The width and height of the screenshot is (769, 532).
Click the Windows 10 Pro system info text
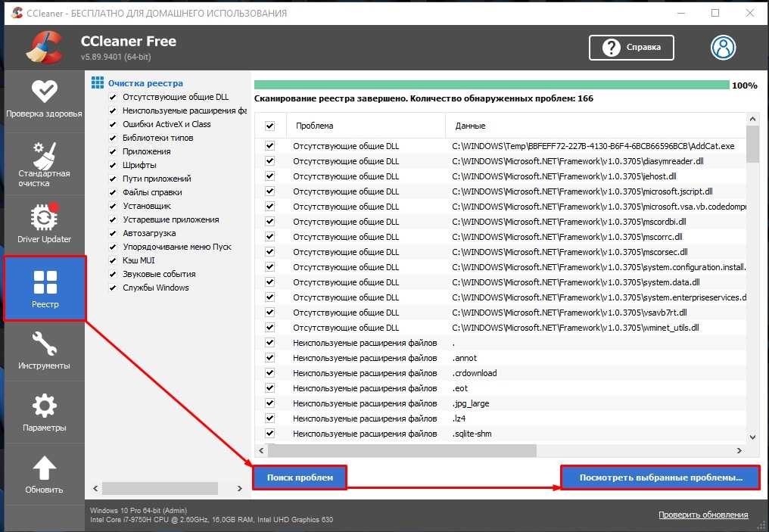(x=139, y=510)
